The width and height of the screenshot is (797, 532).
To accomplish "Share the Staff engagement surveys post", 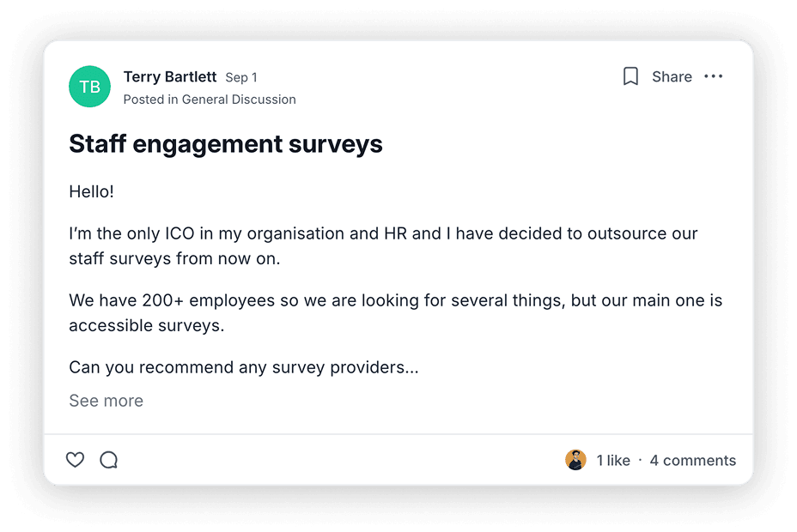I will coord(672,76).
